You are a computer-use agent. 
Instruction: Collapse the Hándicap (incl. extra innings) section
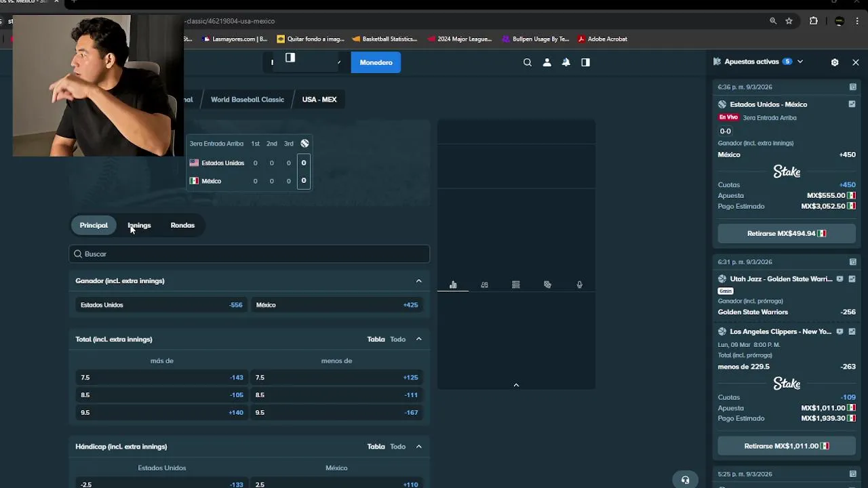point(418,446)
